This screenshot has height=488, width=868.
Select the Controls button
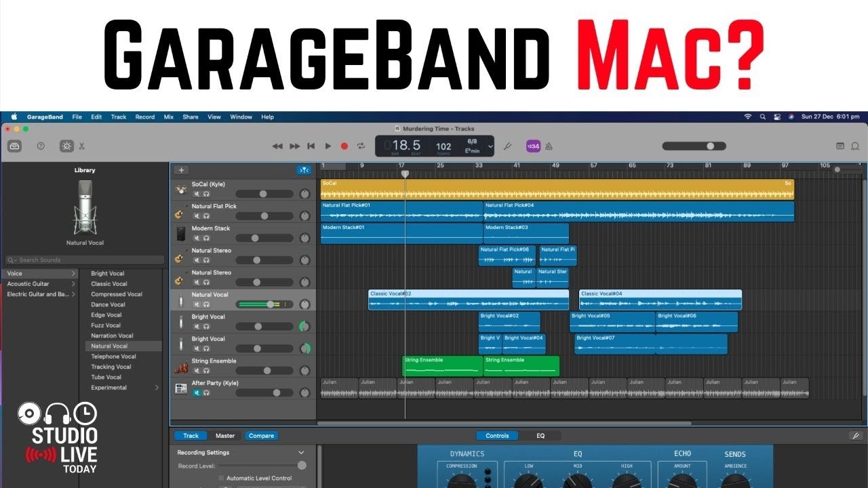[497, 436]
